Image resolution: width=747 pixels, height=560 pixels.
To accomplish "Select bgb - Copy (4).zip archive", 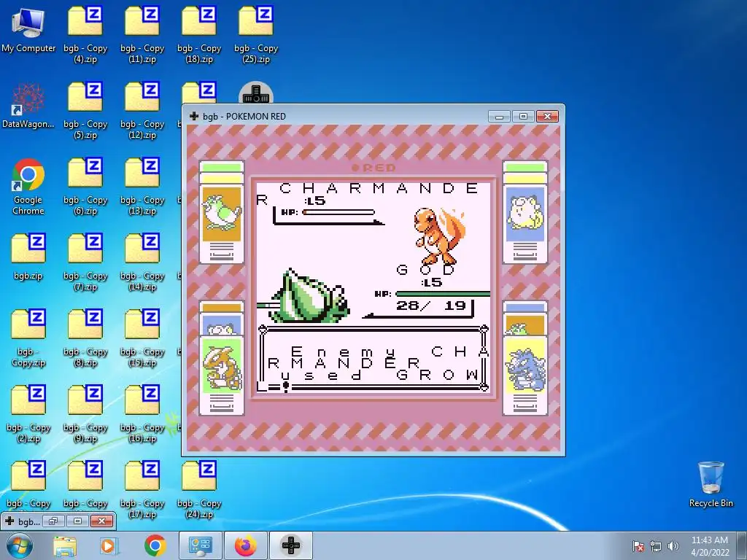I will pos(85,35).
